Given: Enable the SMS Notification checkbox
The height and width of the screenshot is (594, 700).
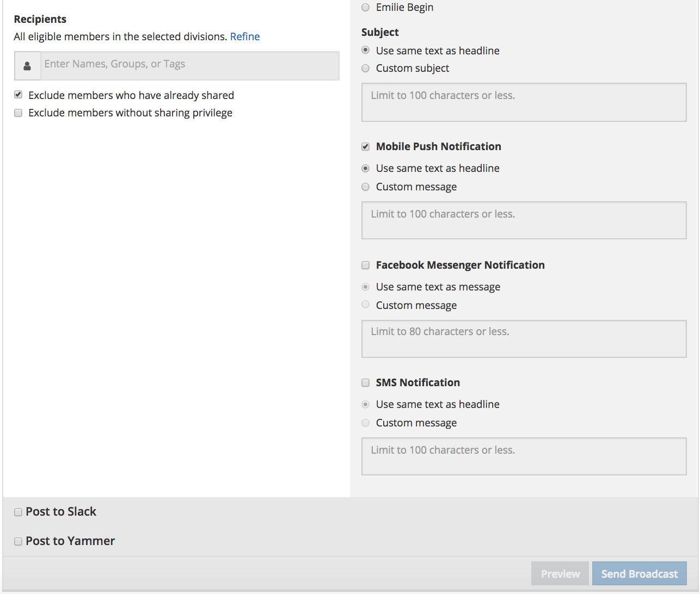Looking at the screenshot, I should [x=366, y=383].
